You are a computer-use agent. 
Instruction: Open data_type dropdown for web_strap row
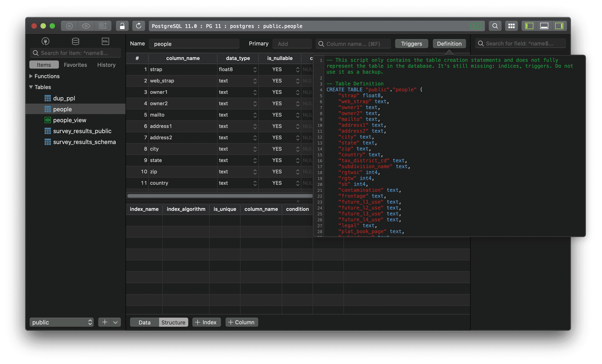(255, 81)
